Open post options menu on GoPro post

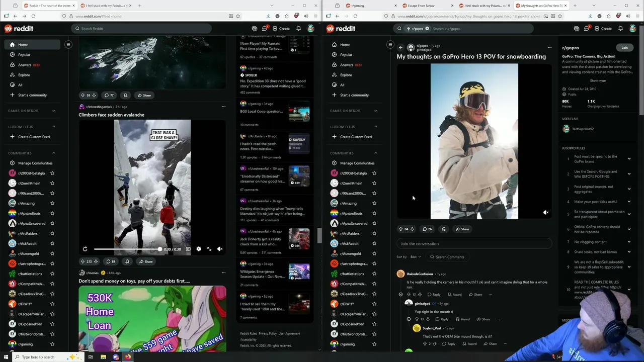click(549, 48)
